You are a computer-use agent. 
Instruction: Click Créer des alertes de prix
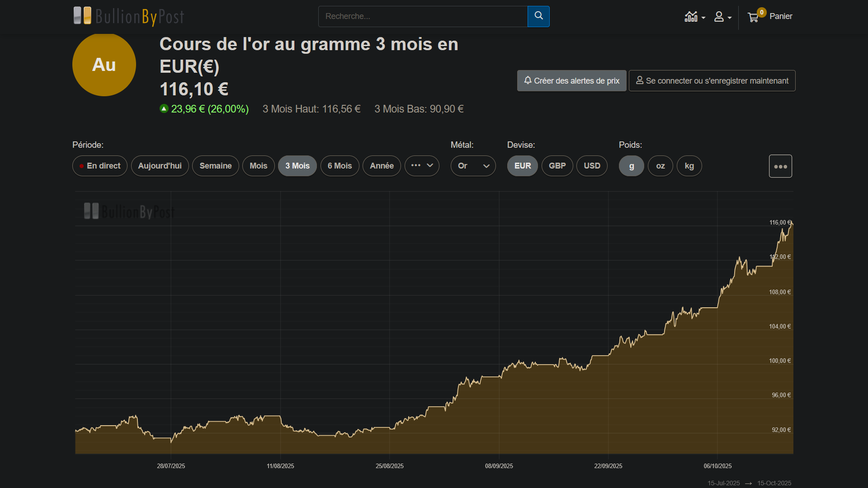pyautogui.click(x=571, y=80)
